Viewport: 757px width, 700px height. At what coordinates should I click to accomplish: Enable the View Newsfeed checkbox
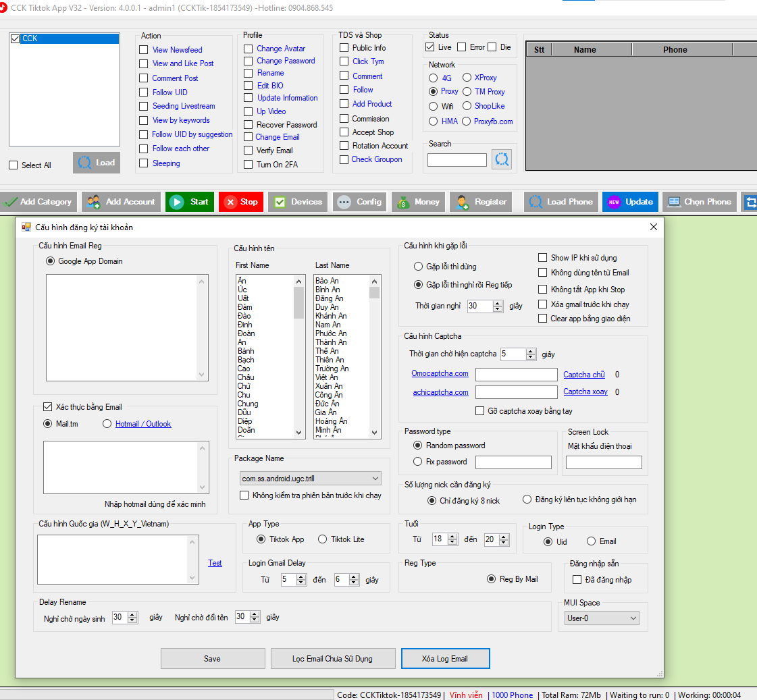tap(143, 50)
